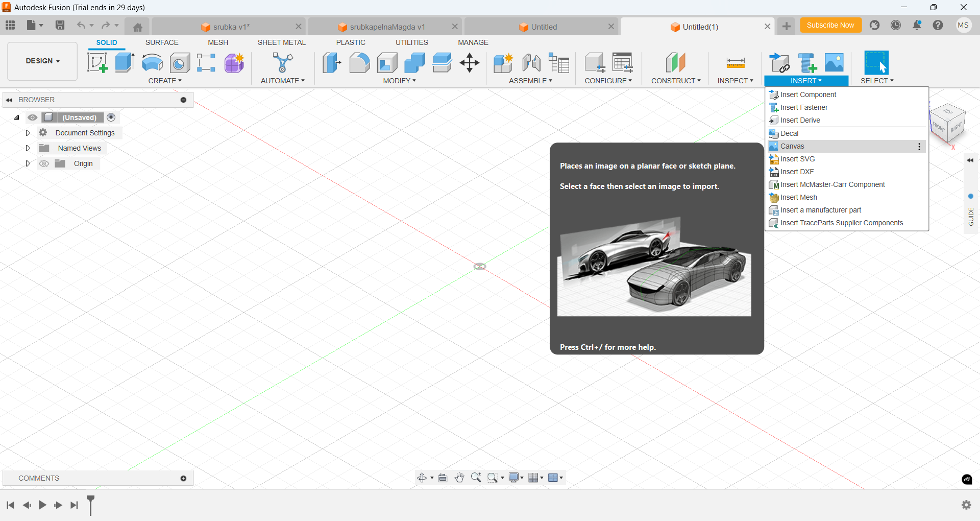
Task: Open the Display Settings dropdown in navigation bar
Action: pyautogui.click(x=516, y=478)
